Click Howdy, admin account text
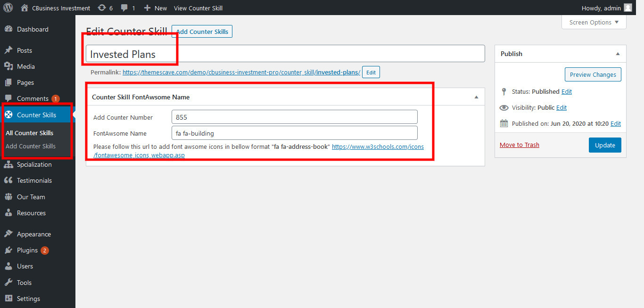This screenshot has height=308, width=644. 601,8
